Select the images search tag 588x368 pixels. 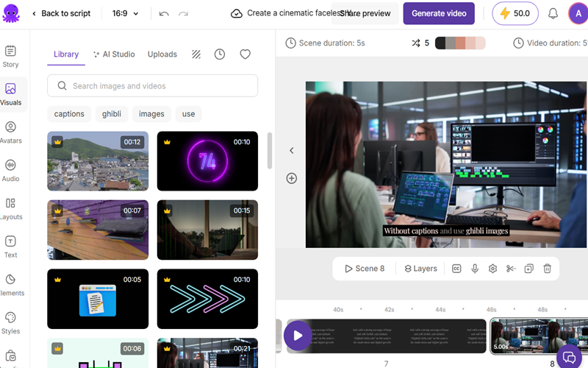[x=151, y=114]
